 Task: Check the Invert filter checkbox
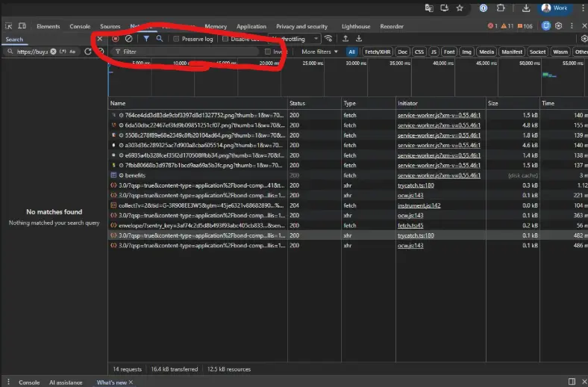click(268, 52)
